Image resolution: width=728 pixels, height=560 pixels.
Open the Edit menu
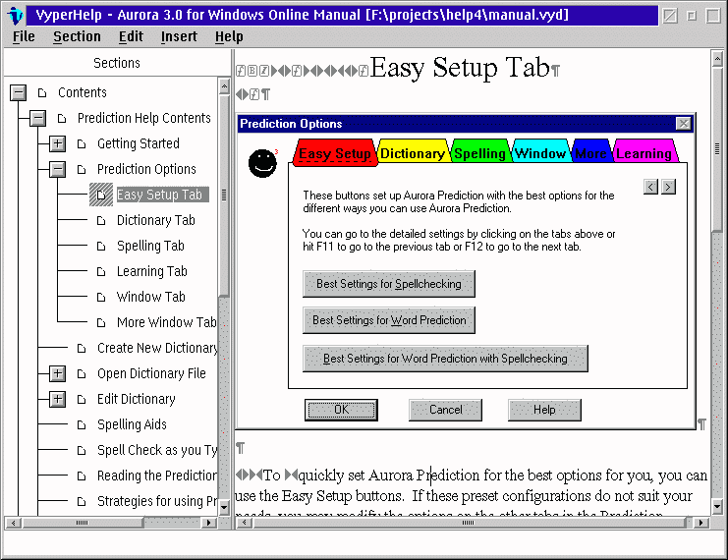point(131,36)
